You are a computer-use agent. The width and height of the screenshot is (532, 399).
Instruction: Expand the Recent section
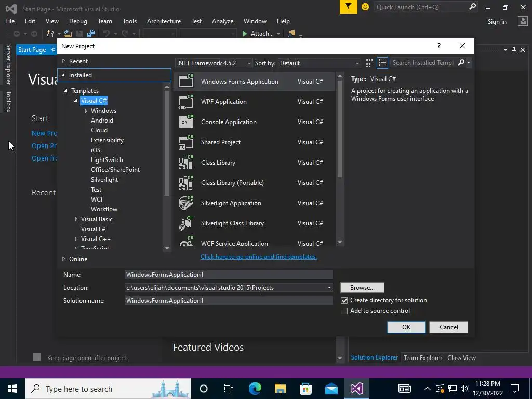[63, 61]
